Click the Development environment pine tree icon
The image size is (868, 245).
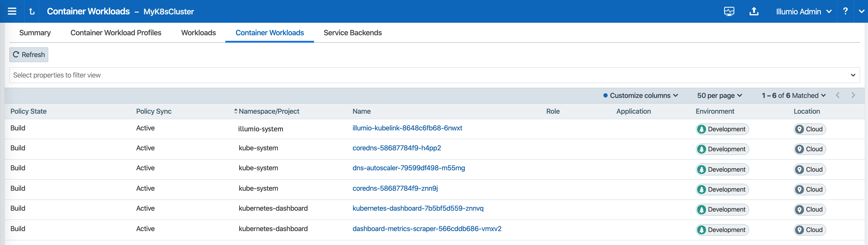[x=702, y=129]
